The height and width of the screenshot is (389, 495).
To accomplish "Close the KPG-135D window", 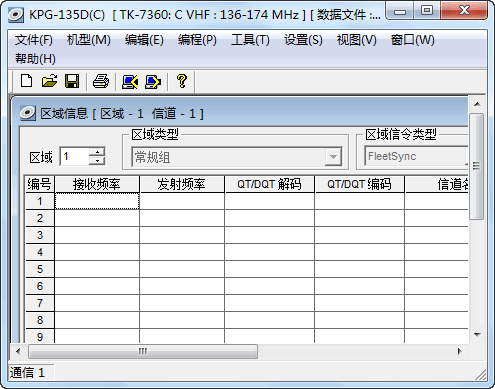I will (464, 11).
